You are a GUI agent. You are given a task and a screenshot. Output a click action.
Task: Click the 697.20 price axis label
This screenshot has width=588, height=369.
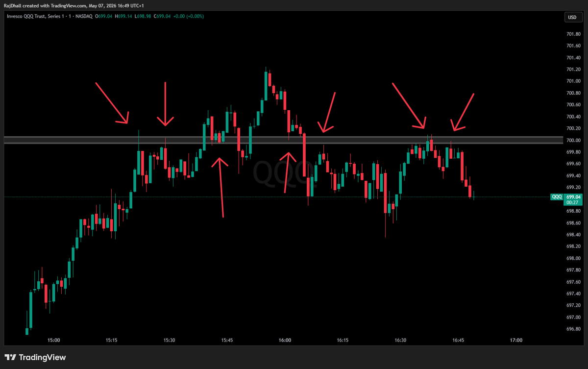point(573,305)
